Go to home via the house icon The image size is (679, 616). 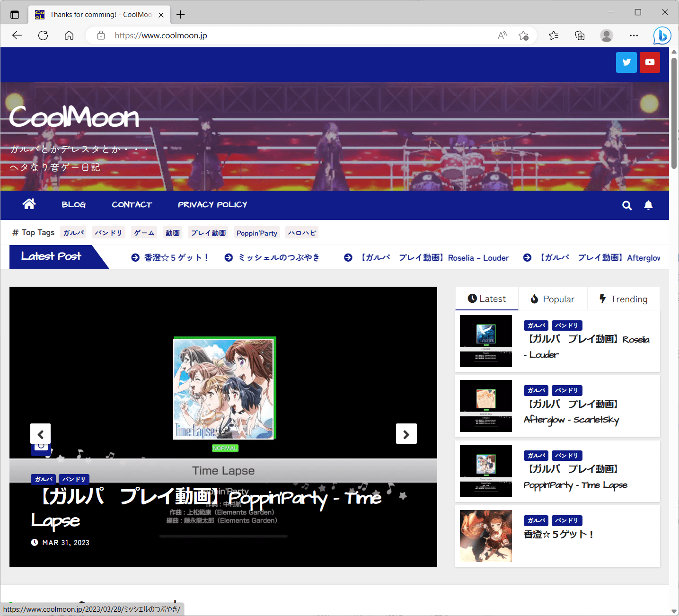[29, 204]
